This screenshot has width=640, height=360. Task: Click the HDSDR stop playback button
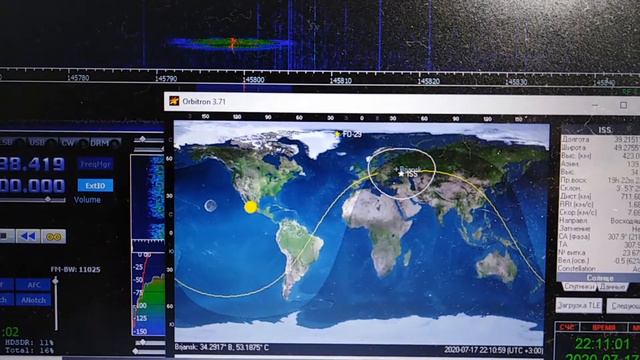[x=6, y=236]
